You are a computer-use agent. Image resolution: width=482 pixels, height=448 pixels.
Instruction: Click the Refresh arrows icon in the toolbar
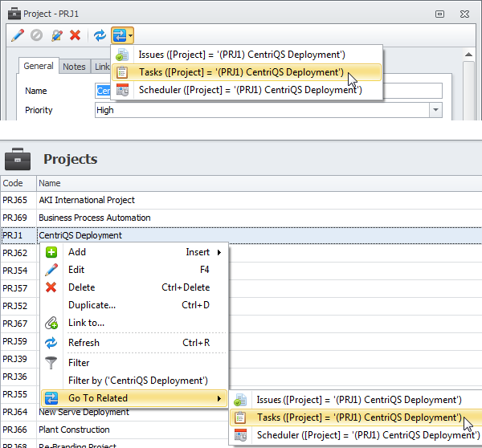click(x=100, y=35)
